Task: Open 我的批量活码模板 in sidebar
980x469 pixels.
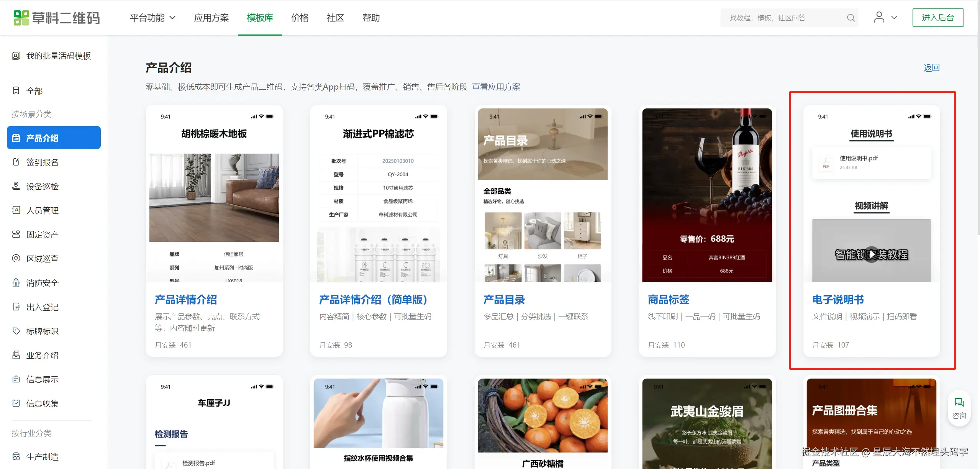Action: pyautogui.click(x=58, y=56)
